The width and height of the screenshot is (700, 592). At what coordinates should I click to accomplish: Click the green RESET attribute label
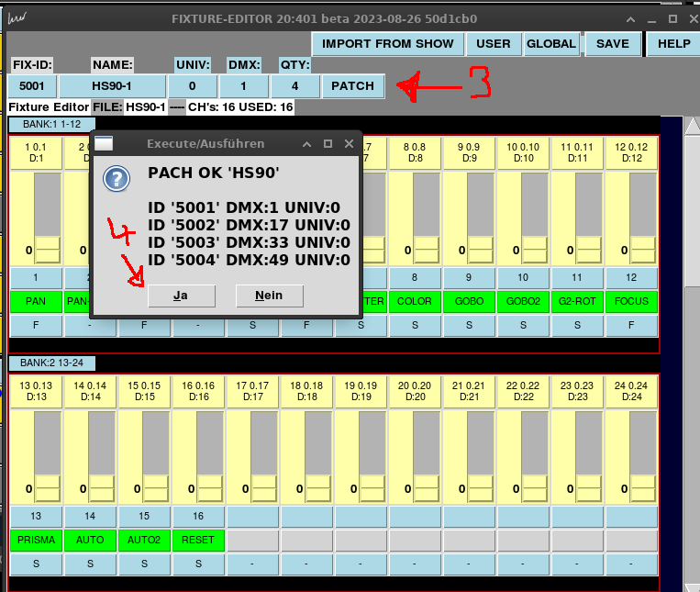[x=198, y=540]
